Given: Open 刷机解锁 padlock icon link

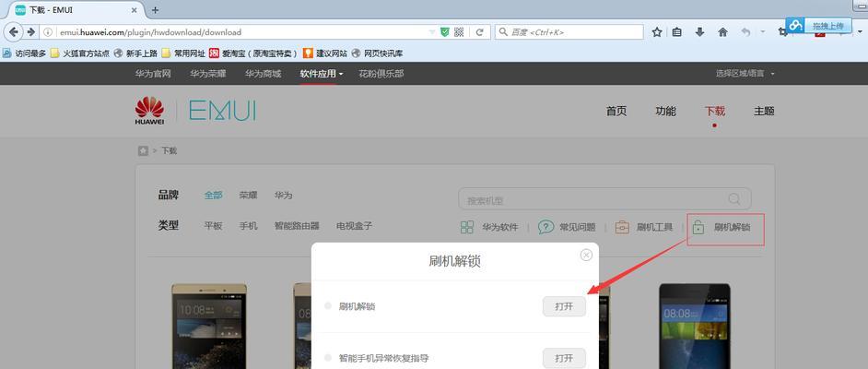Looking at the screenshot, I should click(698, 227).
